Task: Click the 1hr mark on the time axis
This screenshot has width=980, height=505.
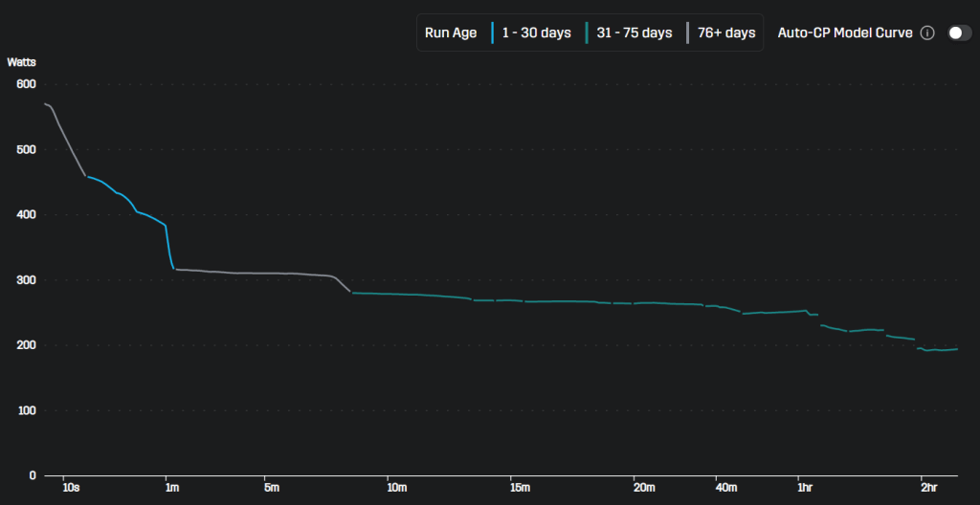Action: pyautogui.click(x=804, y=489)
